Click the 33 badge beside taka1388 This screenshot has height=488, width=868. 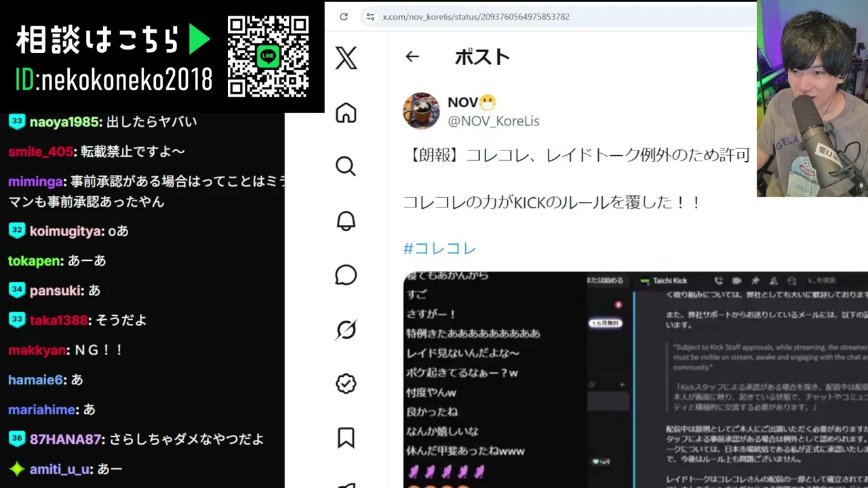tap(17, 320)
